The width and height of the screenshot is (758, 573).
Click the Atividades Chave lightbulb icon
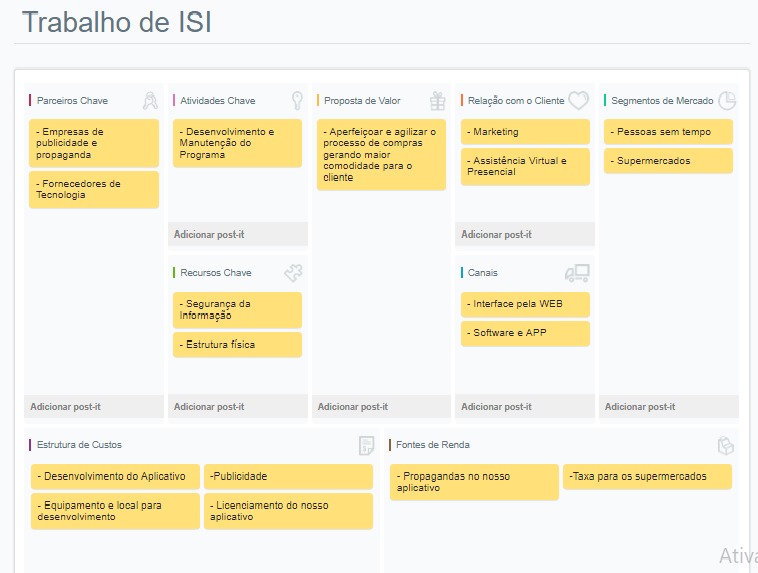(296, 100)
